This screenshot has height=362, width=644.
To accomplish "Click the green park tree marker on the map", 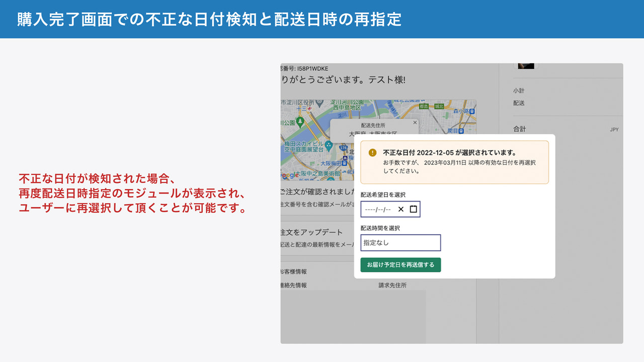I will coord(300,123).
